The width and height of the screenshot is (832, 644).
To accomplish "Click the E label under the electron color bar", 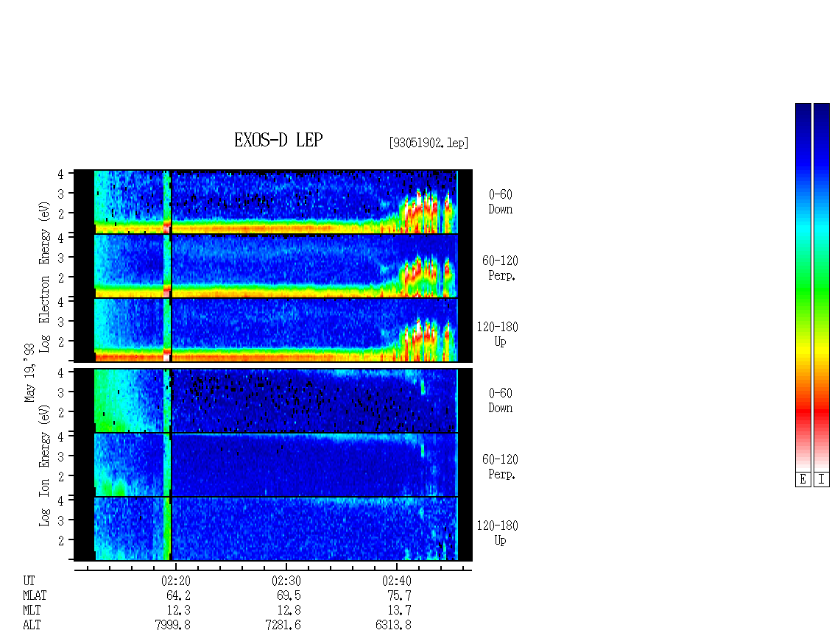I will click(803, 480).
